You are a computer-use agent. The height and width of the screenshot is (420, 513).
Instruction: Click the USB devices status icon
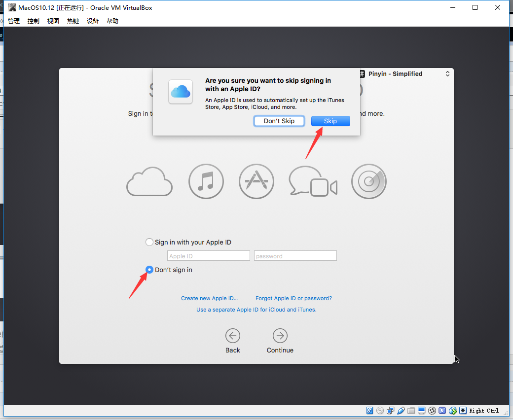[x=401, y=411]
